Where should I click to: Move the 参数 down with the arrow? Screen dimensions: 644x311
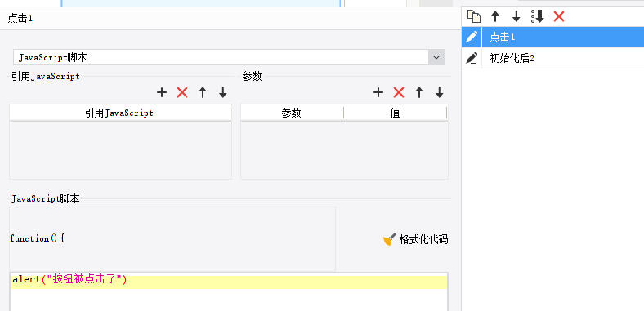coord(440,93)
